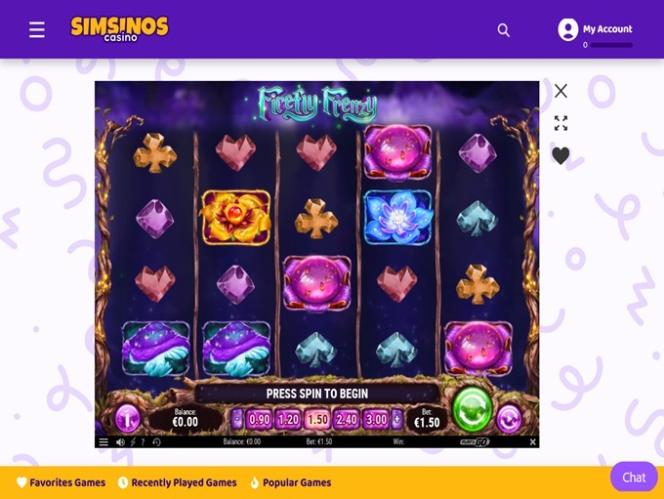Toggle fast play lightning icon
This screenshot has height=499, width=664.
(x=133, y=442)
